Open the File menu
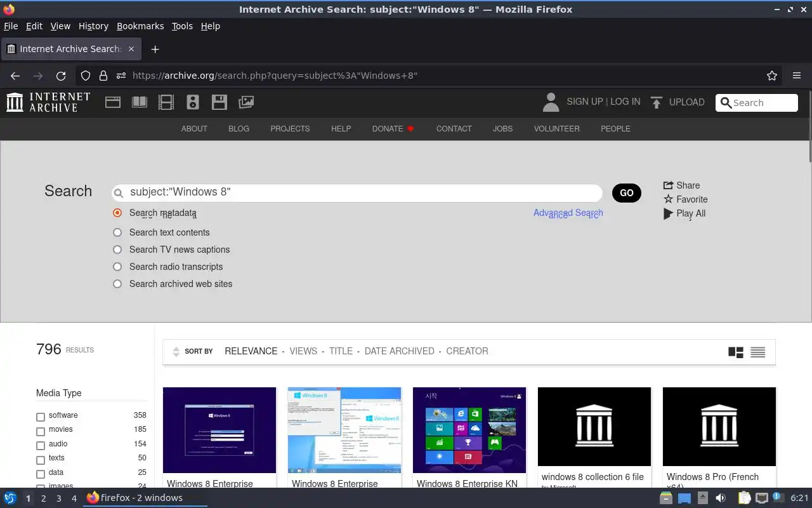The width and height of the screenshot is (812, 508). (11, 26)
